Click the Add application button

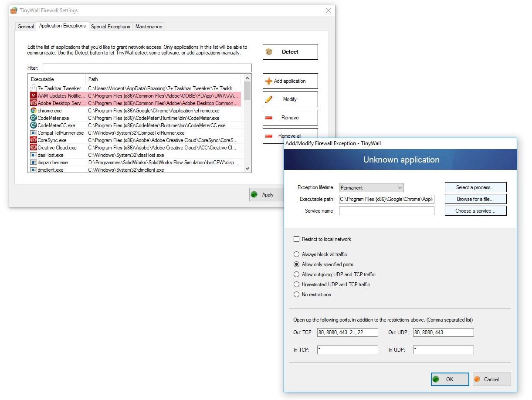pyautogui.click(x=290, y=81)
